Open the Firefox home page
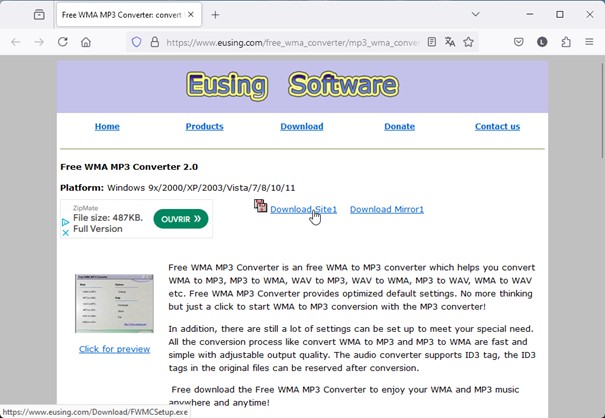605x418 pixels. tap(86, 42)
